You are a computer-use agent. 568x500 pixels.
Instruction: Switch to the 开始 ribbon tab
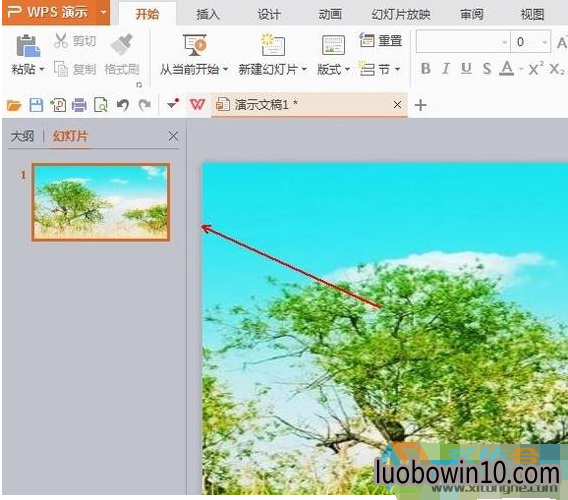147,14
